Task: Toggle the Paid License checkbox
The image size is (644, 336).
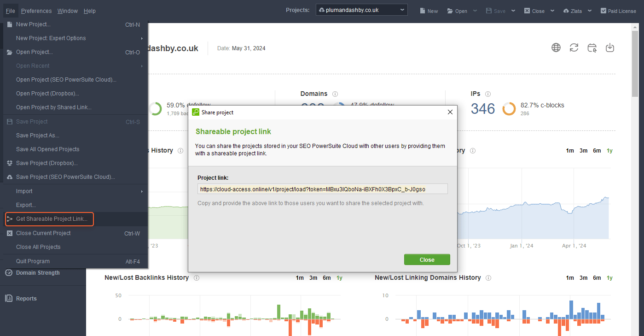Action: pos(603,11)
